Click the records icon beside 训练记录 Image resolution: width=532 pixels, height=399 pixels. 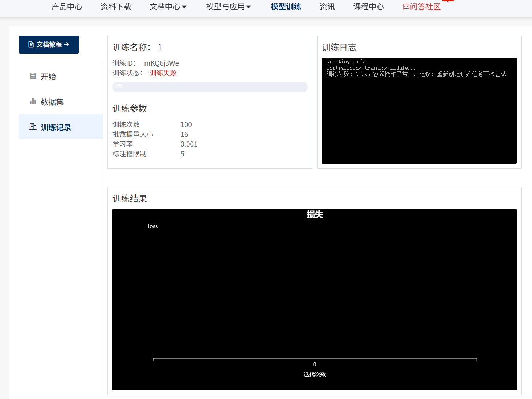tap(33, 127)
